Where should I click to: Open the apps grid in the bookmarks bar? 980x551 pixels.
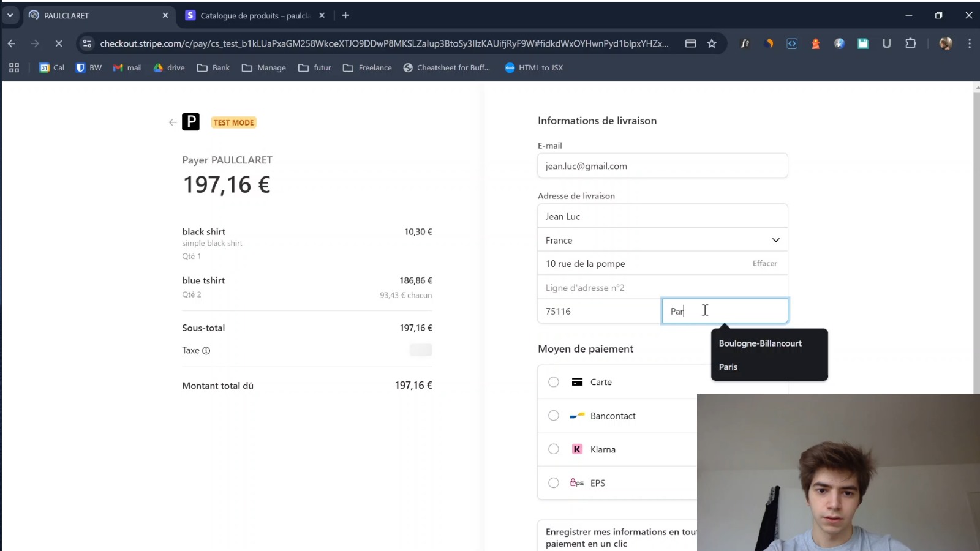coord(14,68)
